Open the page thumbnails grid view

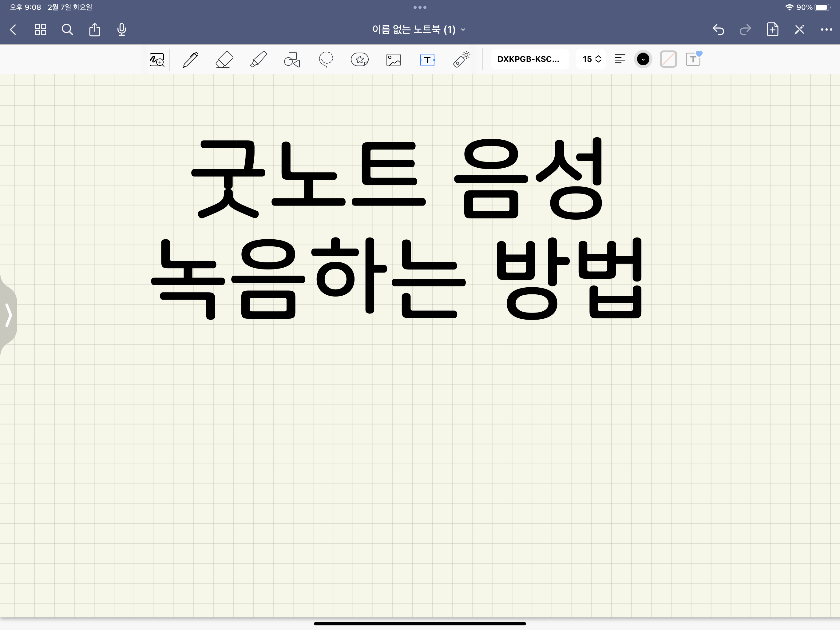[40, 30]
